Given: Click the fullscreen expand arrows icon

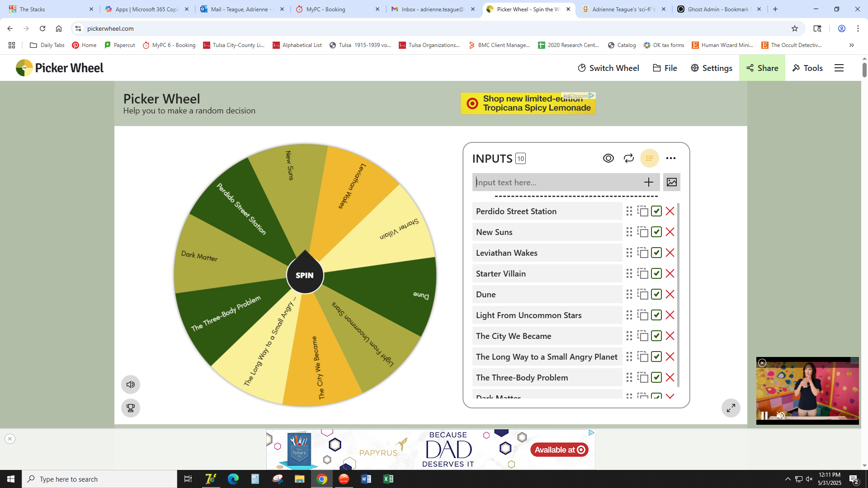Looking at the screenshot, I should (731, 408).
